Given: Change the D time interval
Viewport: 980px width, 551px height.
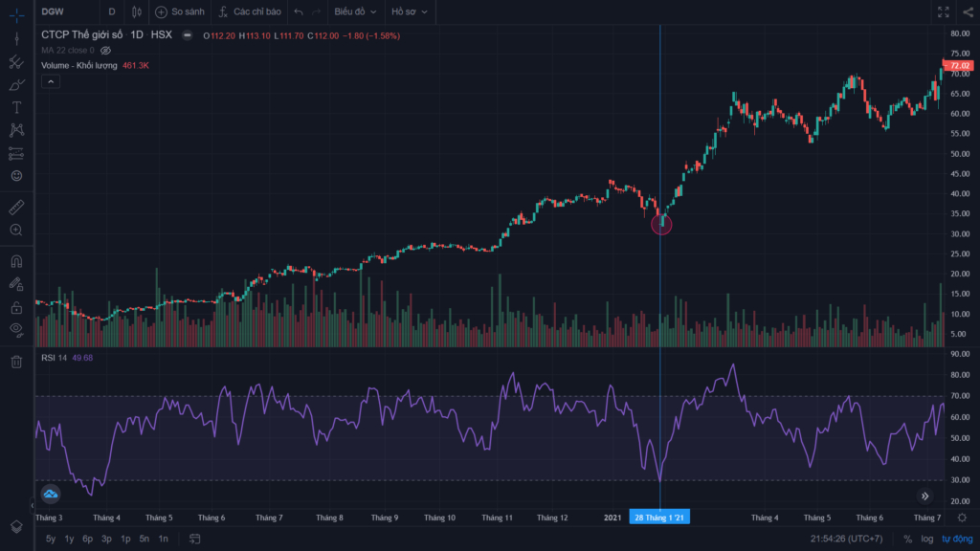Looking at the screenshot, I should point(112,11).
